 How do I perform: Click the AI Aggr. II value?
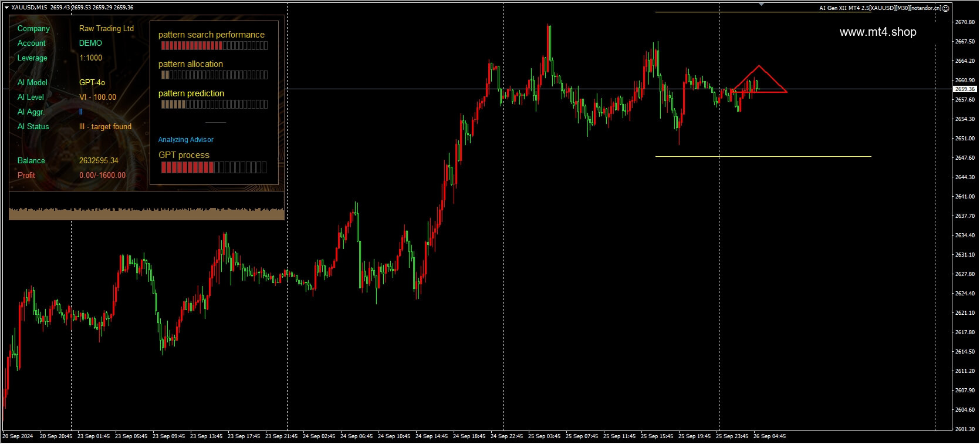pos(81,112)
